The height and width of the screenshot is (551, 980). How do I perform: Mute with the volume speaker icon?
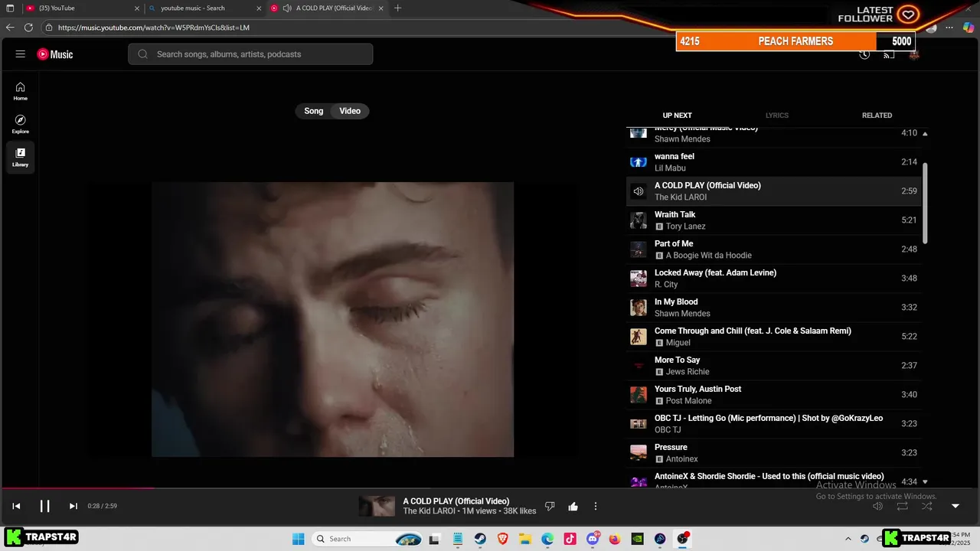coord(878,506)
